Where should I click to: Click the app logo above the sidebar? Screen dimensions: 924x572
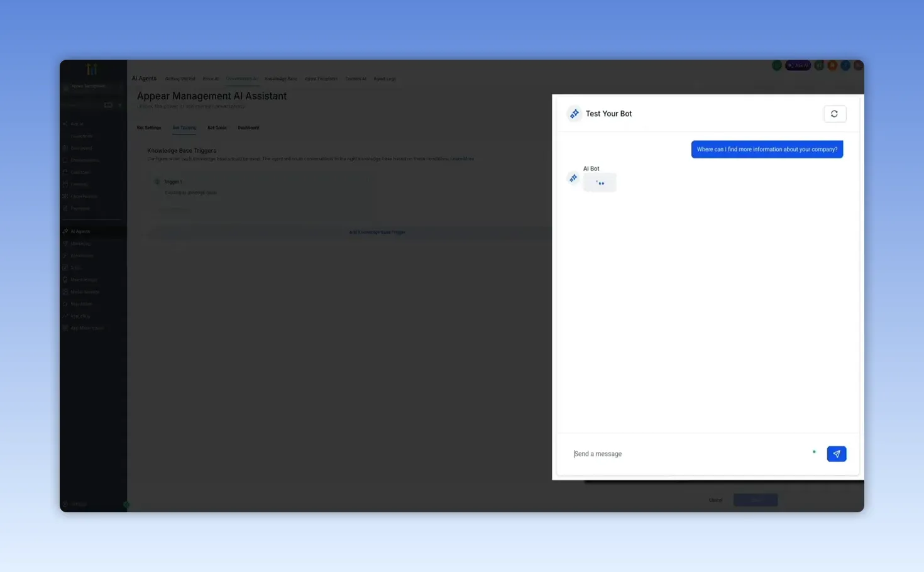92,69
